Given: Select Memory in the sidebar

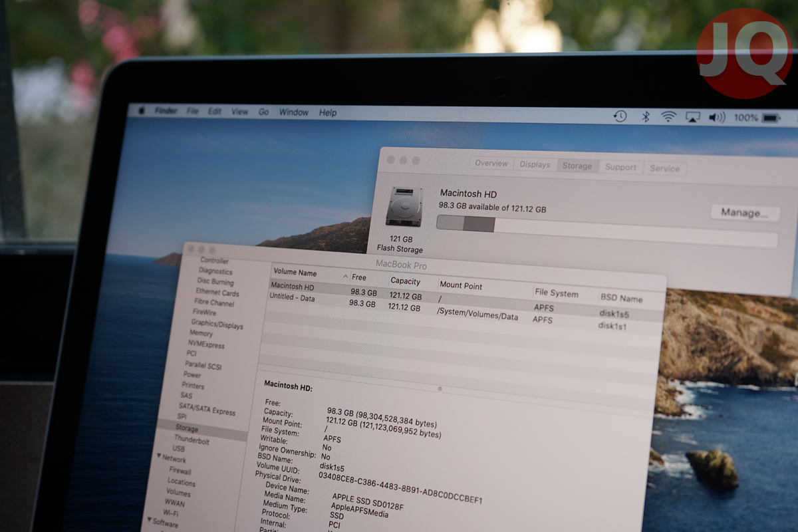Looking at the screenshot, I should [x=201, y=334].
